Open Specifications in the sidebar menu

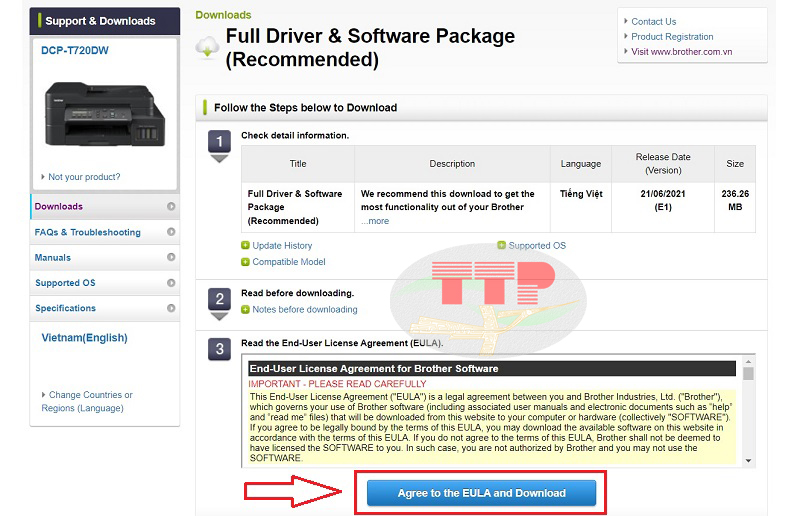tap(105, 308)
